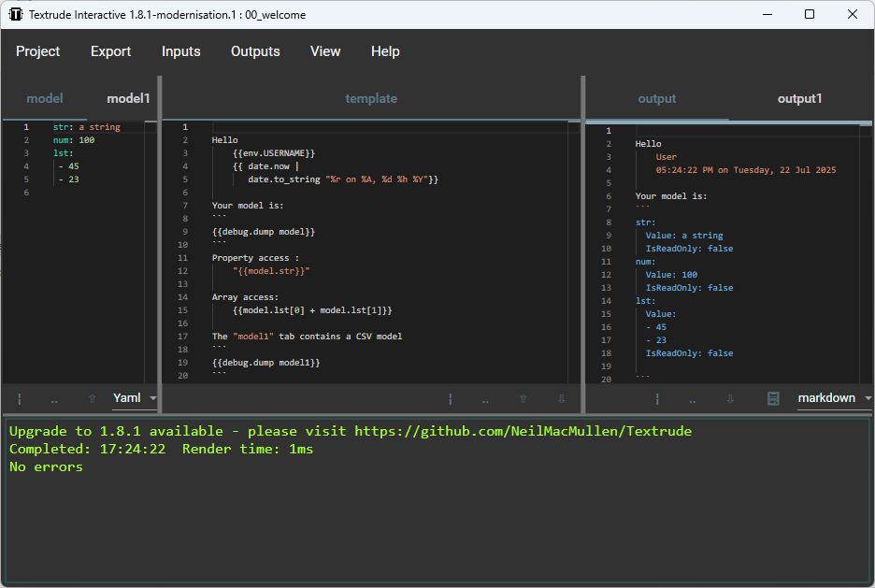Image resolution: width=875 pixels, height=588 pixels.
Task: Click the 'num:' key in the output pane
Action: pyautogui.click(x=646, y=262)
